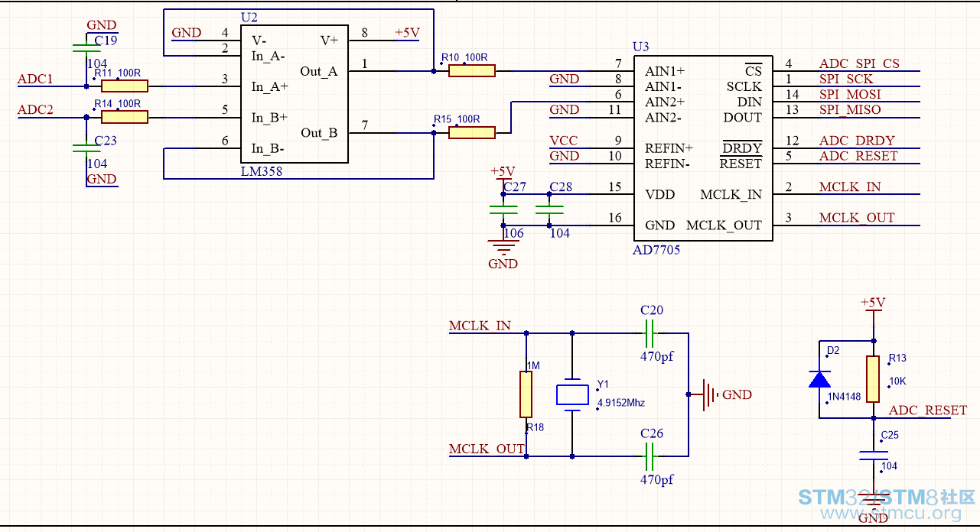Image resolution: width=980 pixels, height=532 pixels.
Task: Select the GND label at AD7705 pin 8
Action: coord(564,79)
